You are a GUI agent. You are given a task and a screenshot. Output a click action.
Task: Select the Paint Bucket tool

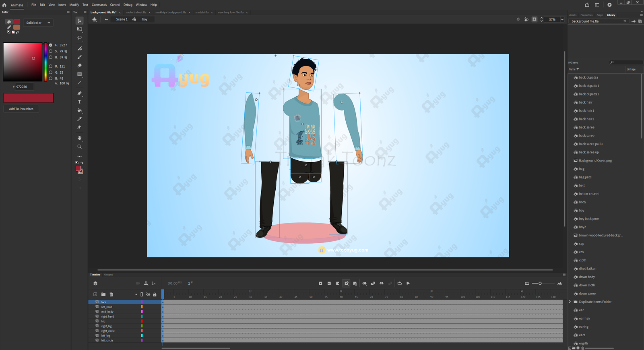[79, 110]
